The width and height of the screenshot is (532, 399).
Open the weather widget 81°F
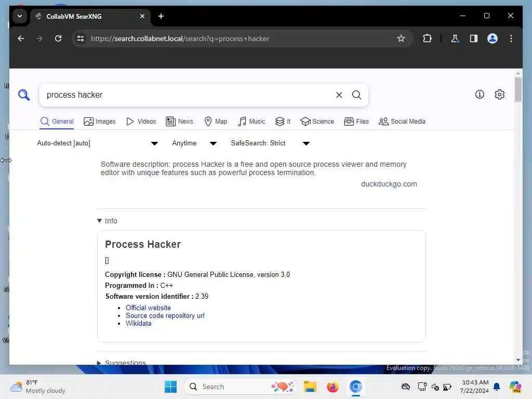pos(37,387)
